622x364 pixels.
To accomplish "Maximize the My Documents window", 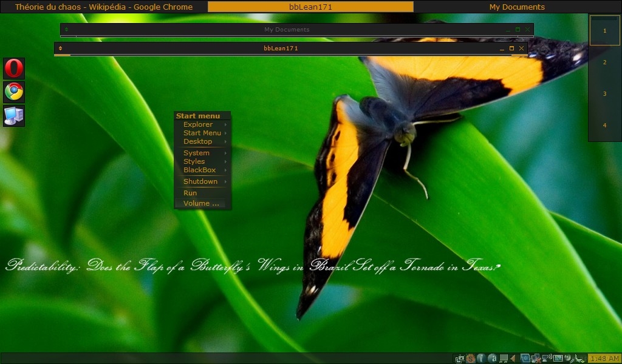I will click(x=518, y=29).
